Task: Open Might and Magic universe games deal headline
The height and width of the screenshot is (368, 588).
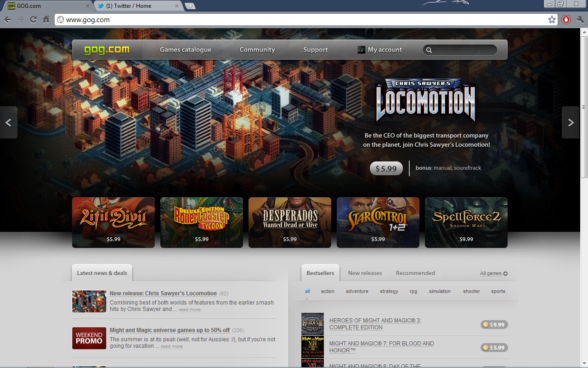Action: click(x=170, y=330)
